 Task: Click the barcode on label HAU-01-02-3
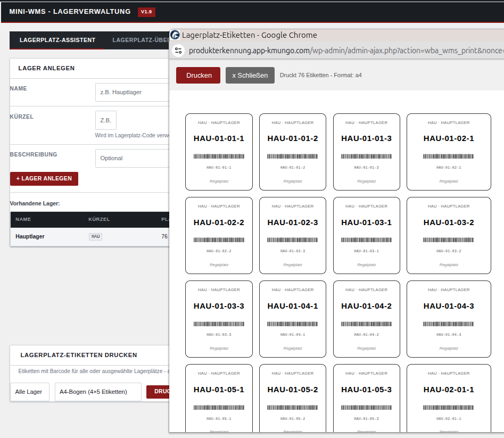[293, 240]
